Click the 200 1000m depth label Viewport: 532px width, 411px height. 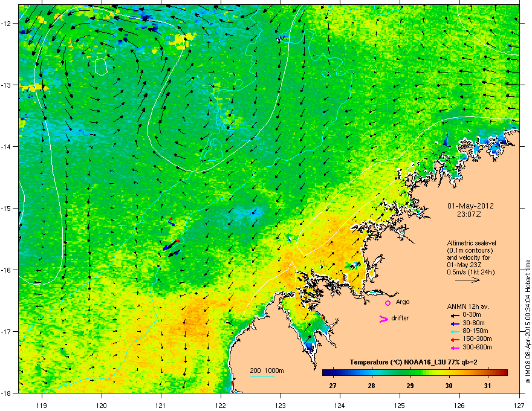pos(267,371)
